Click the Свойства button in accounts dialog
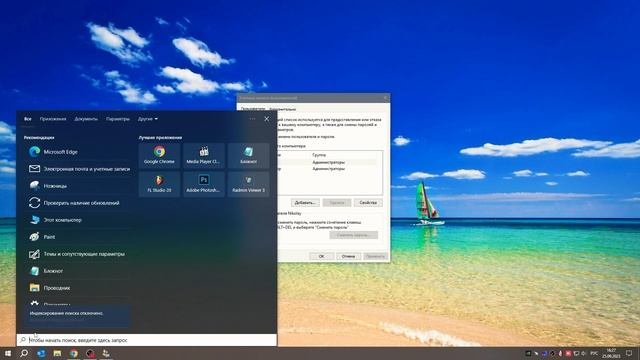Screen dimensions: 640x360 [x=368, y=202]
